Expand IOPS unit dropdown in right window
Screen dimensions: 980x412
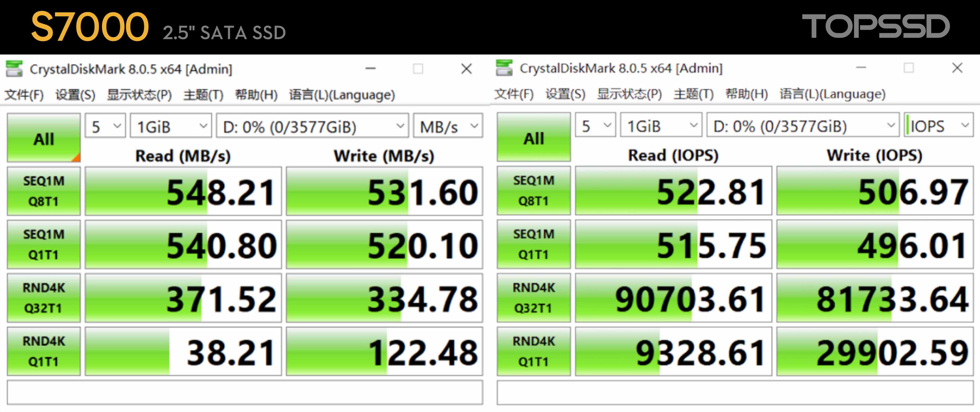(x=939, y=125)
